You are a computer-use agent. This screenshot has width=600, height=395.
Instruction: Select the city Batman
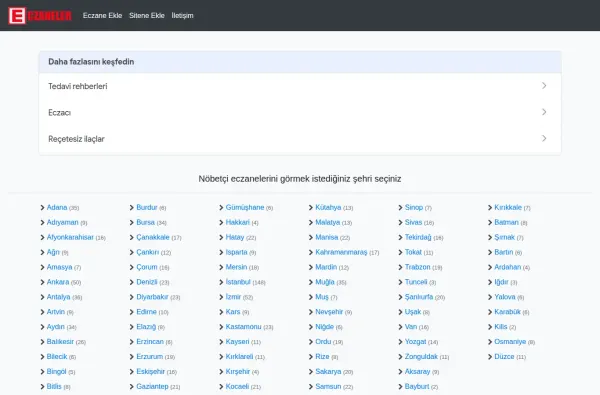click(x=506, y=222)
